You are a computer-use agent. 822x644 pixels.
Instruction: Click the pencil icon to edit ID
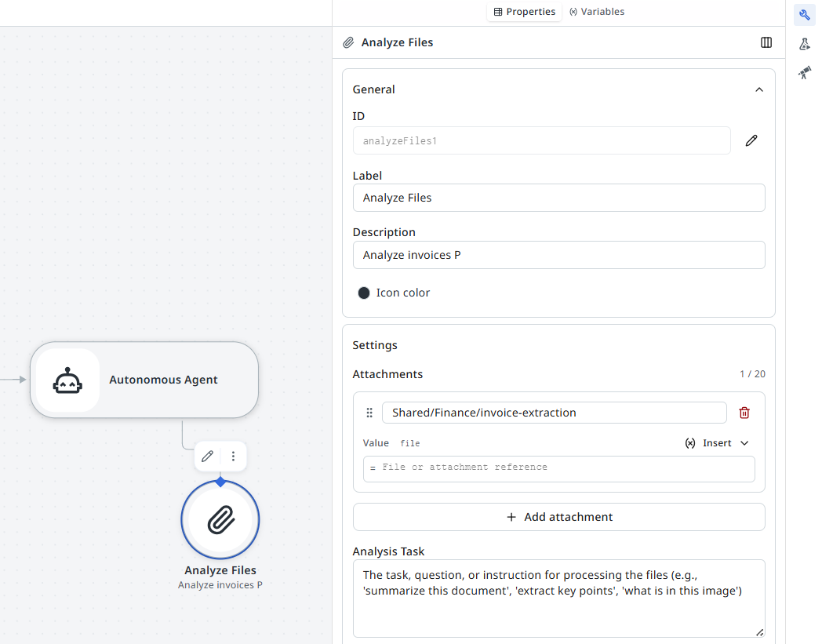click(751, 140)
